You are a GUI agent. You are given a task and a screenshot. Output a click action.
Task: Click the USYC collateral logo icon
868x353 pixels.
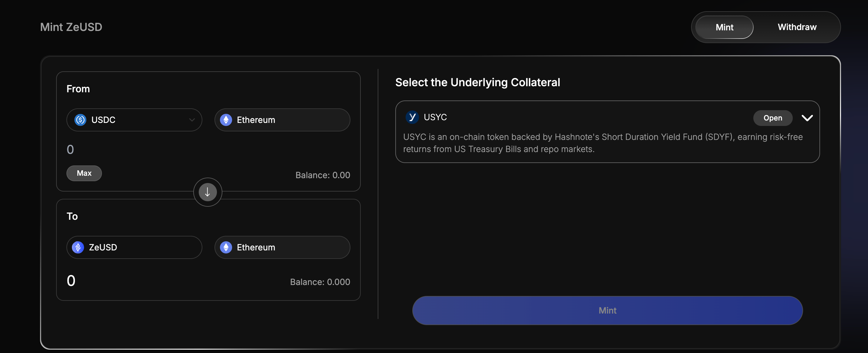412,117
